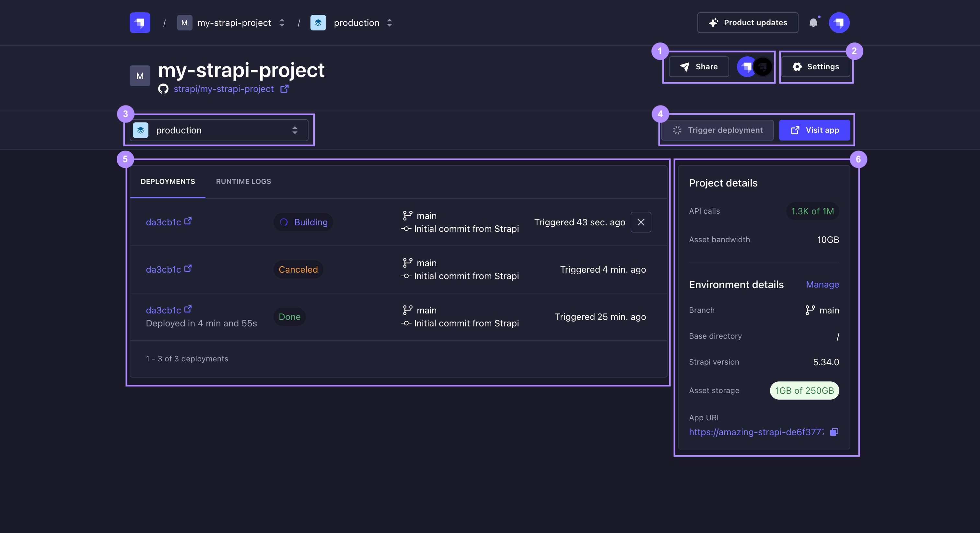Select the DEPLOYMENTS tab
The image size is (980, 533).
click(168, 181)
